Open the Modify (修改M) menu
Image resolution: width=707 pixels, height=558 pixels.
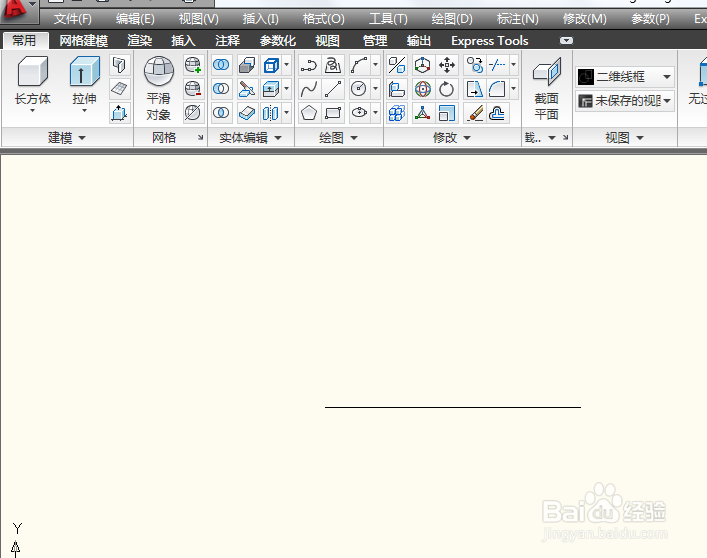point(584,19)
